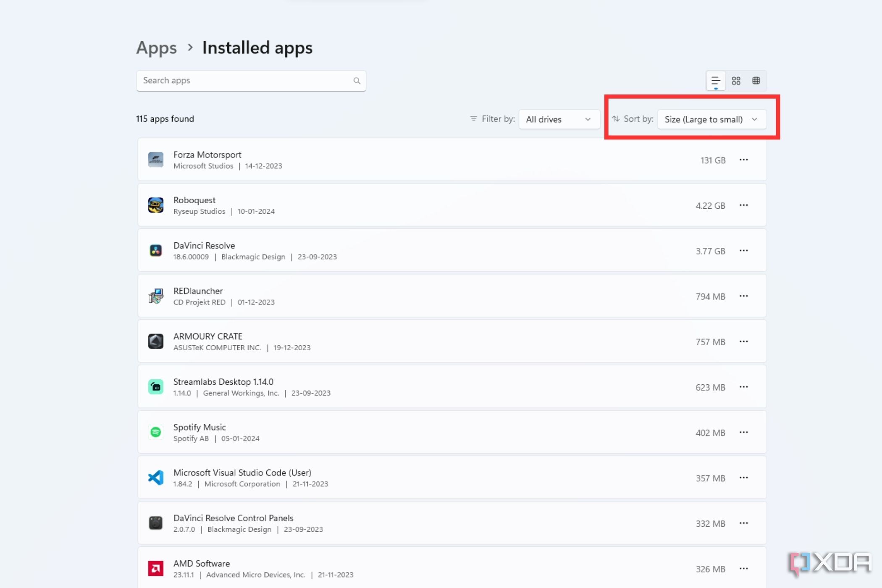Click the Forza Motorsport options menu
The width and height of the screenshot is (882, 588).
743,160
